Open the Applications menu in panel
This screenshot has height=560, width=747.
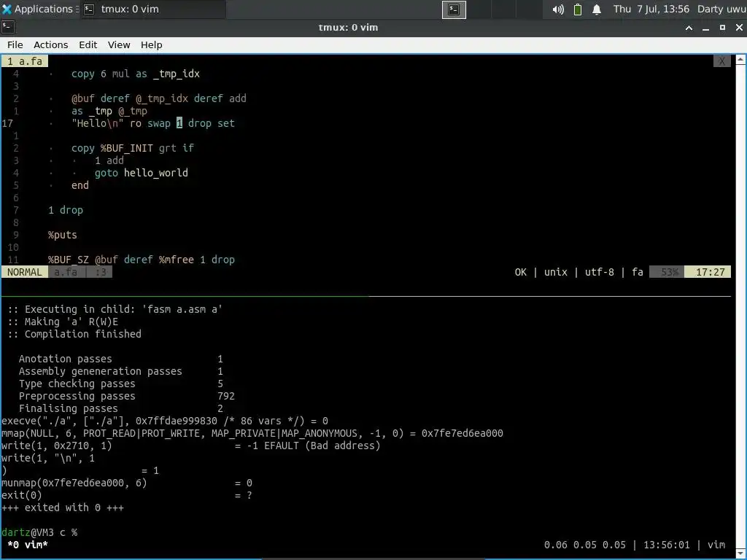coord(39,9)
